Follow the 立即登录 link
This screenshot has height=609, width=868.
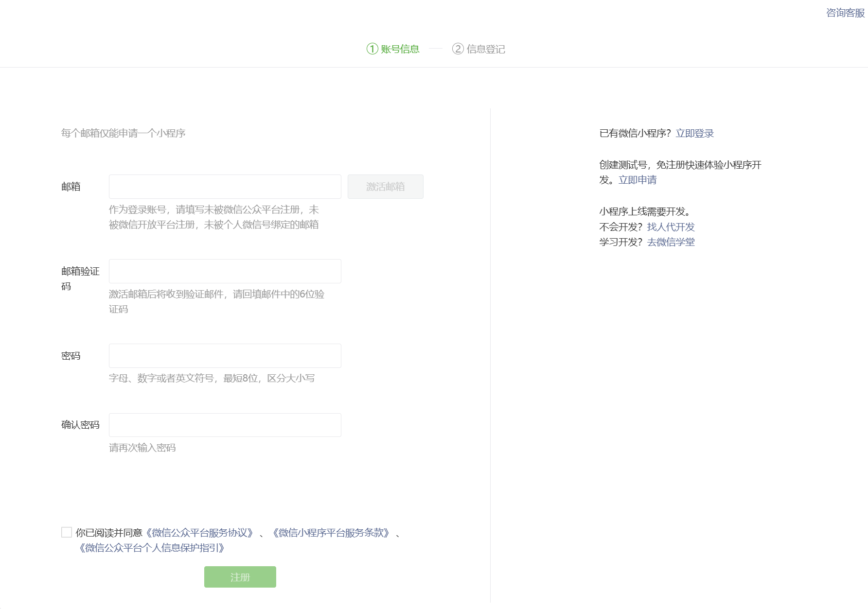pyautogui.click(x=694, y=134)
